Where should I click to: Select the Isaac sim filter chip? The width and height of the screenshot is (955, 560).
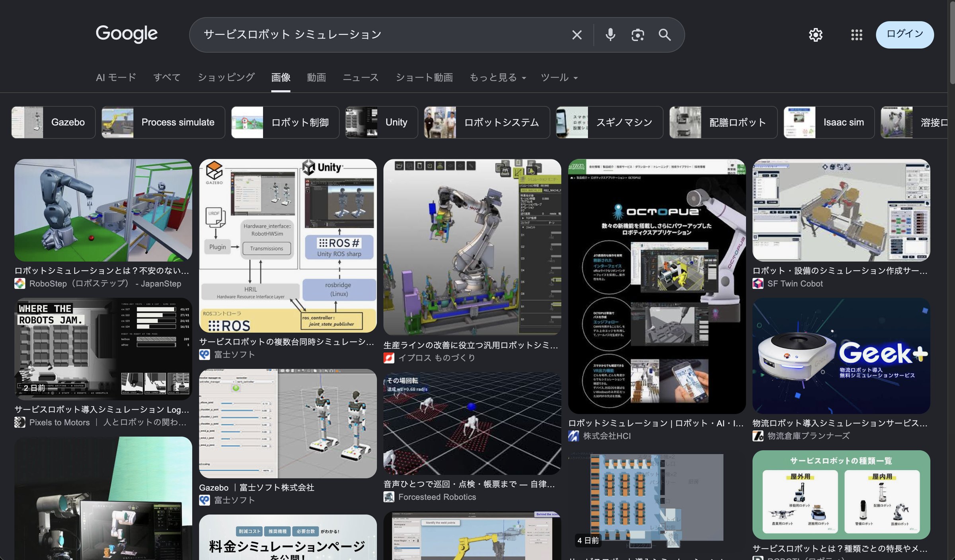coord(829,122)
